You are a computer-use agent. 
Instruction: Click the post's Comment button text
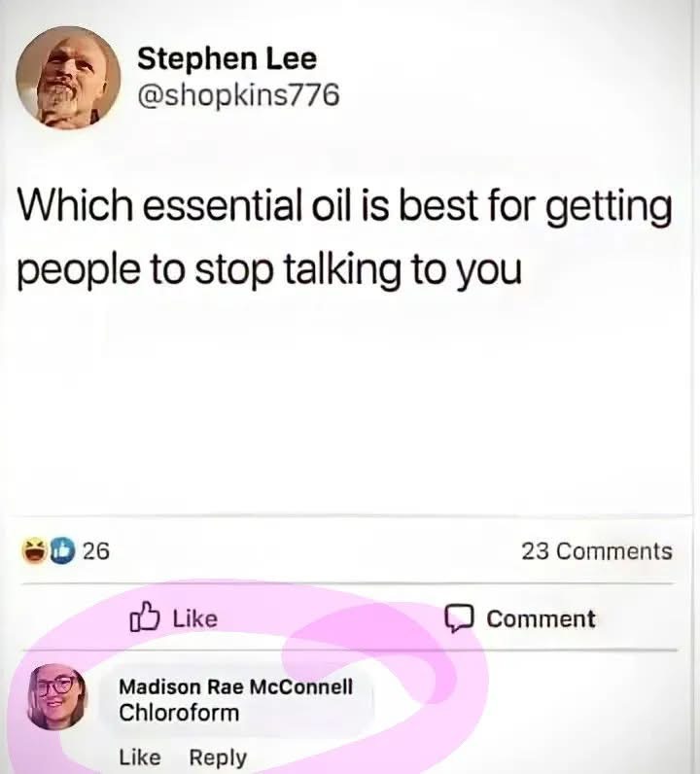[542, 618]
